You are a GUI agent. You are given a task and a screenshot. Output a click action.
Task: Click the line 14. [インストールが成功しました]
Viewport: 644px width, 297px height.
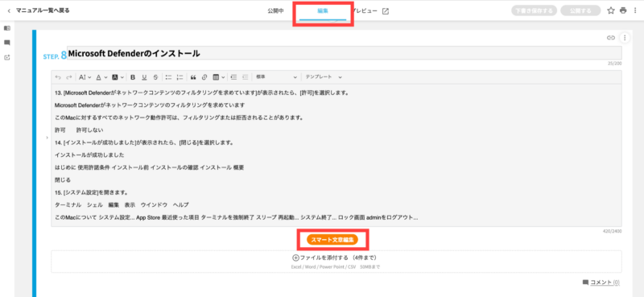tap(144, 142)
